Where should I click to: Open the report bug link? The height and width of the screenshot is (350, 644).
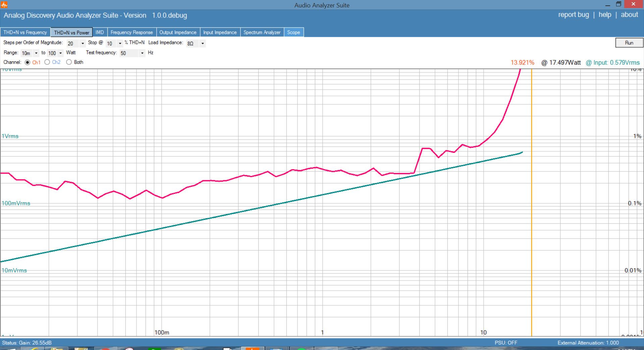(x=573, y=15)
